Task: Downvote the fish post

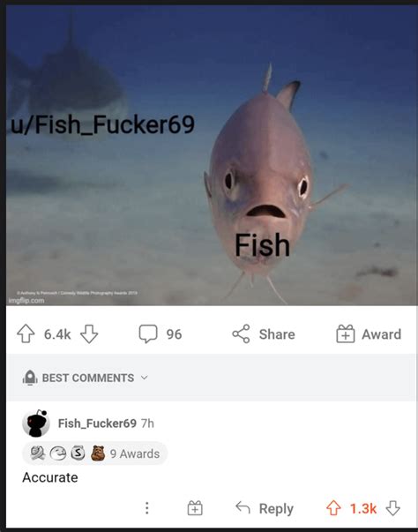Action: pyautogui.click(x=89, y=333)
